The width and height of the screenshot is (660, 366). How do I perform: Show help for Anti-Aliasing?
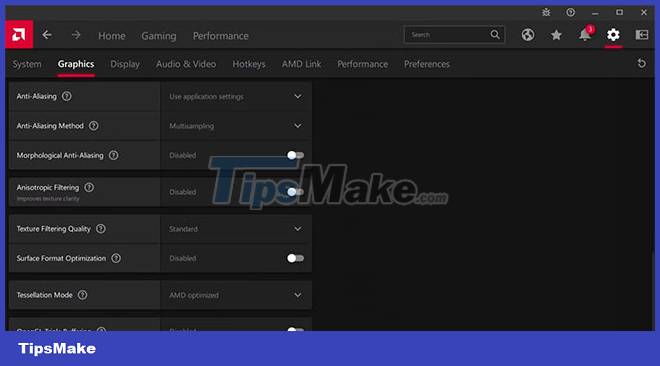coord(67,96)
